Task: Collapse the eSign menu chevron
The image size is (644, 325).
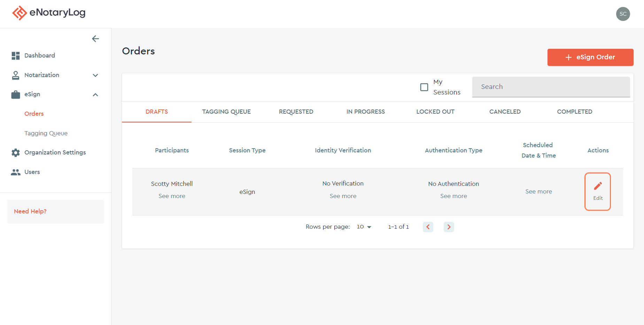Action: coord(95,95)
